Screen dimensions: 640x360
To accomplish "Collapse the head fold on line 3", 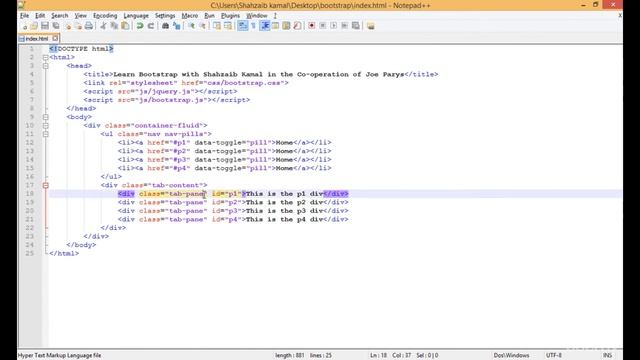I will (x=46, y=66).
